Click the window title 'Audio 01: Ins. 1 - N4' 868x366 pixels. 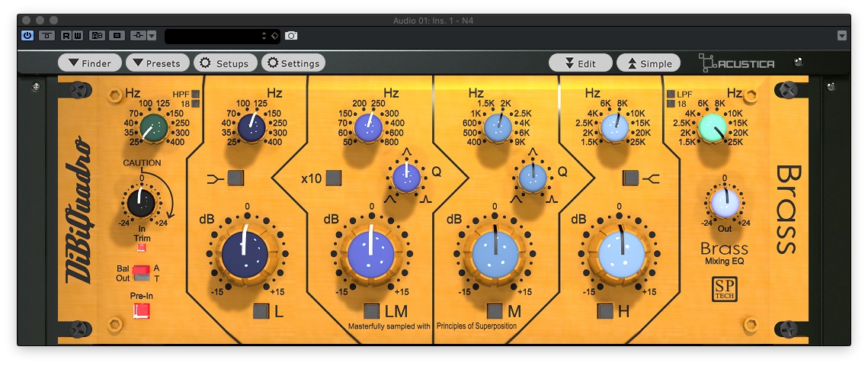pos(434,21)
